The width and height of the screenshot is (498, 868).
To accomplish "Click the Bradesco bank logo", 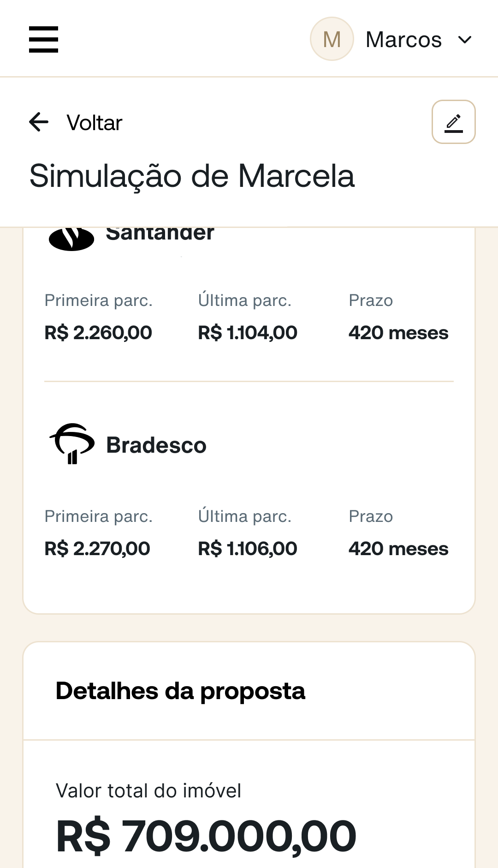I will [72, 444].
